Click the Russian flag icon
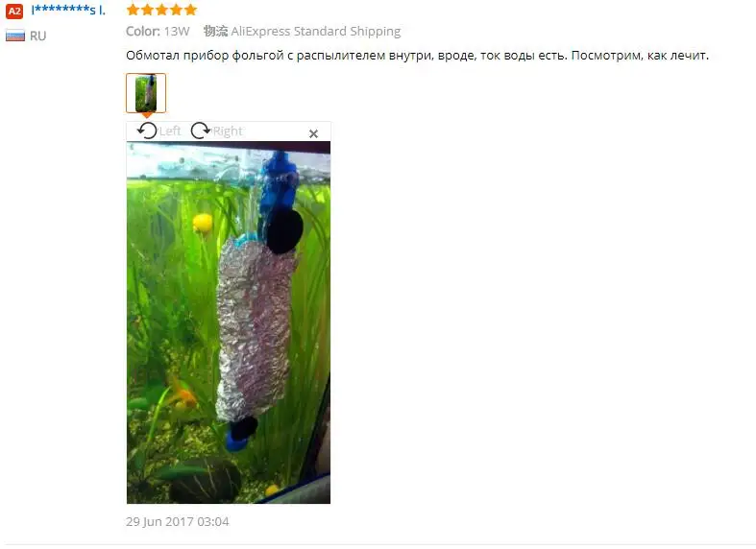Viewport: 756px width, 549px height. [15, 36]
